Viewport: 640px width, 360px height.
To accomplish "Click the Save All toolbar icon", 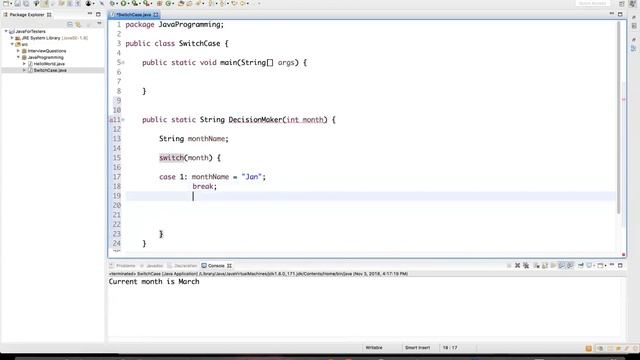I will coord(26,4).
